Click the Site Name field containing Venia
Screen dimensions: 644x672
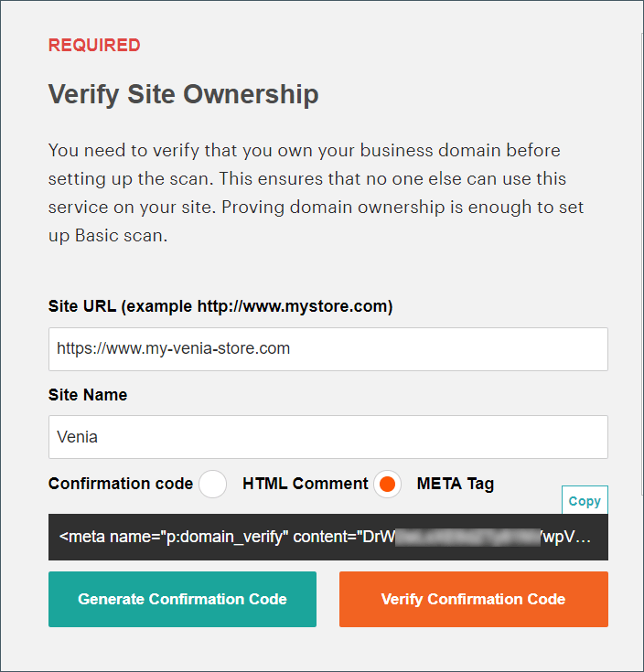point(327,437)
